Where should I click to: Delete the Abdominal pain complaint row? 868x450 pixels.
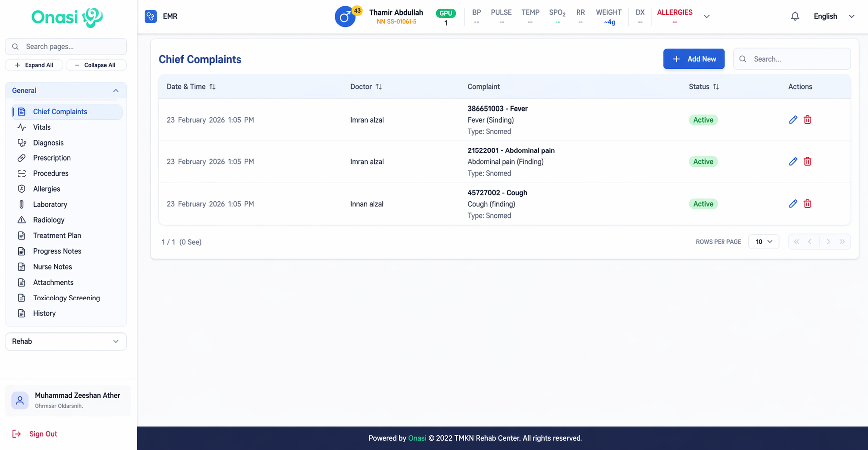coord(807,161)
